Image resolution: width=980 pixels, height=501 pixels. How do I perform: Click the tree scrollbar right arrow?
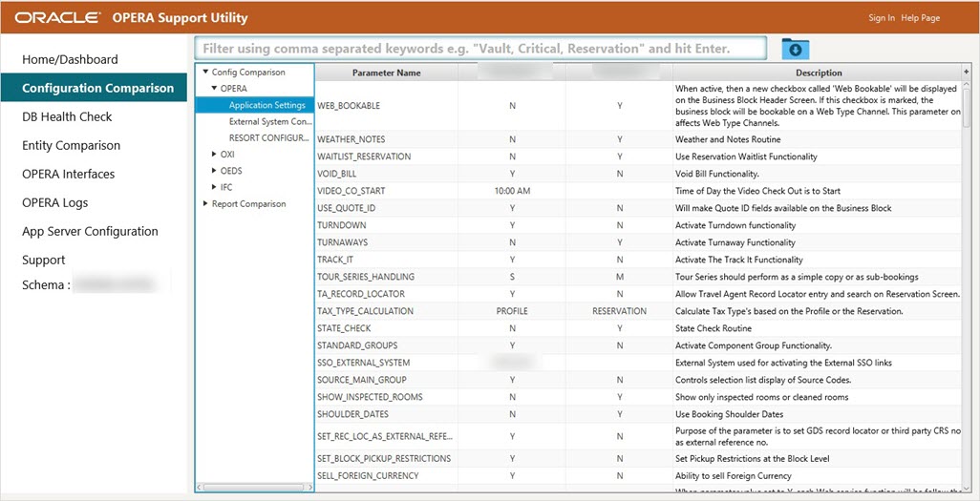309,486
